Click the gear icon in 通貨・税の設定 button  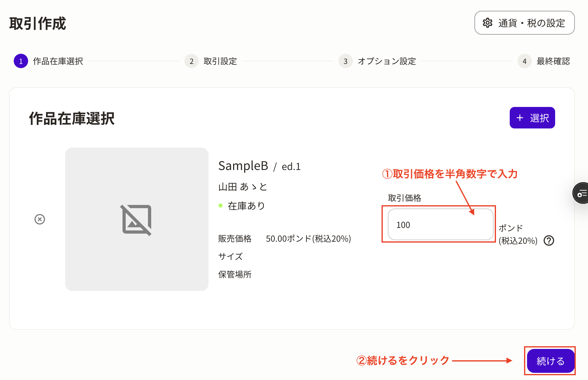[487, 23]
